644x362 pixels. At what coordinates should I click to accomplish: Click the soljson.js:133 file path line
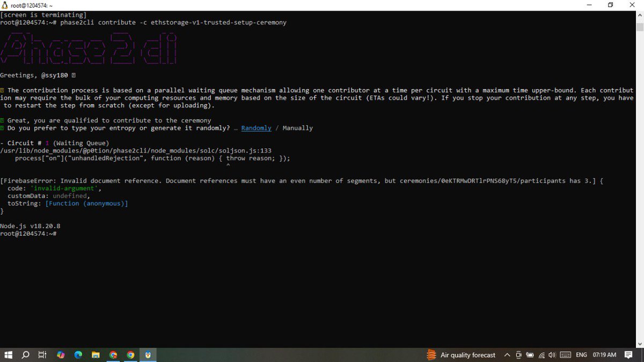(136, 150)
